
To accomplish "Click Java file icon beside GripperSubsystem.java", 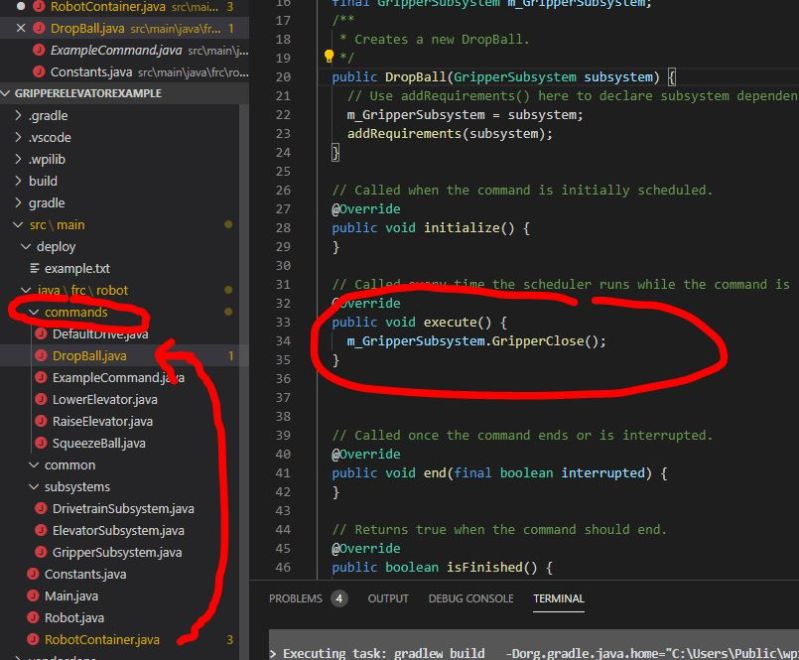I will [41, 552].
